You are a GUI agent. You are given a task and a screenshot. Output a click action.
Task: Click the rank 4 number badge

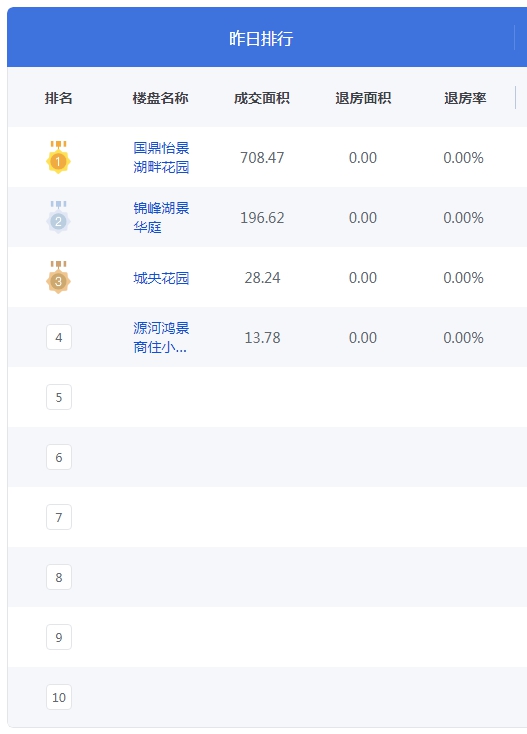click(x=59, y=337)
